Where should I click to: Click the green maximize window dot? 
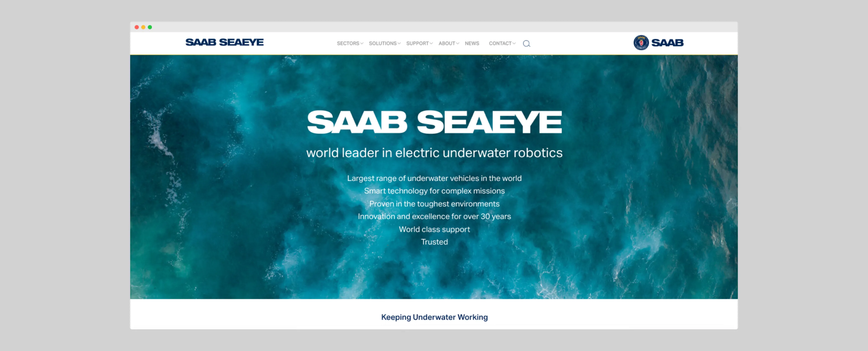150,27
